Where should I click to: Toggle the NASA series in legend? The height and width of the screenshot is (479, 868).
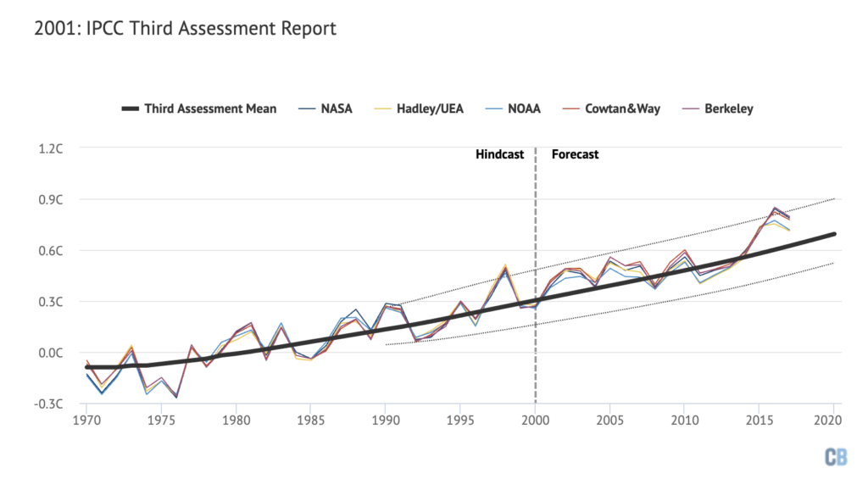click(x=325, y=109)
